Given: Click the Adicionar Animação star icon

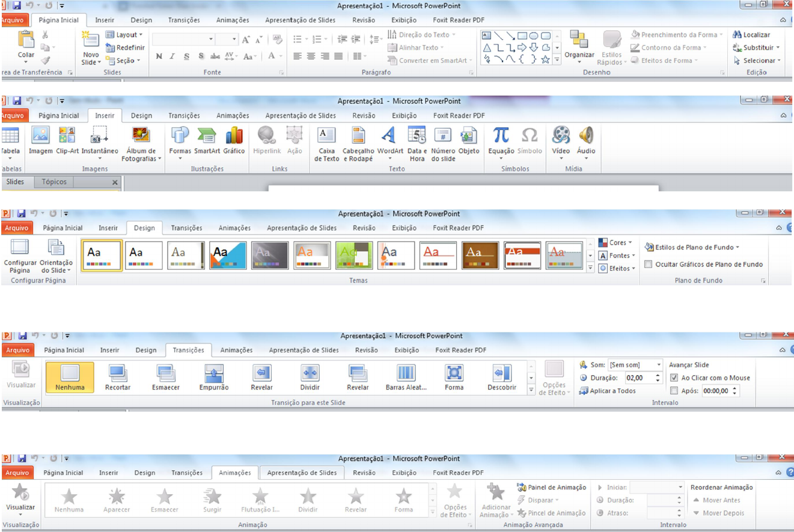Looking at the screenshot, I should (x=495, y=492).
